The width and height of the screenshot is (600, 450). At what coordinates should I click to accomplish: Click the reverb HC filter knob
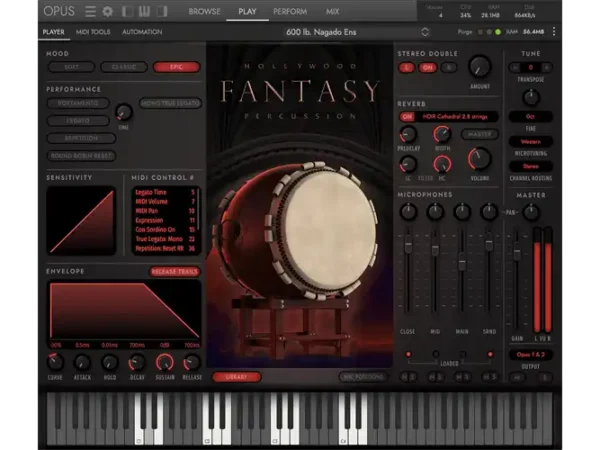[442, 164]
